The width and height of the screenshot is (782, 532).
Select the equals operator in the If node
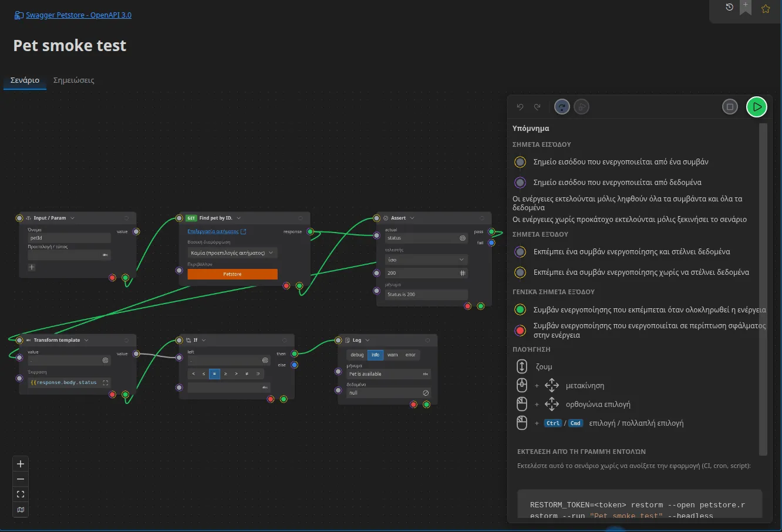tap(215, 373)
